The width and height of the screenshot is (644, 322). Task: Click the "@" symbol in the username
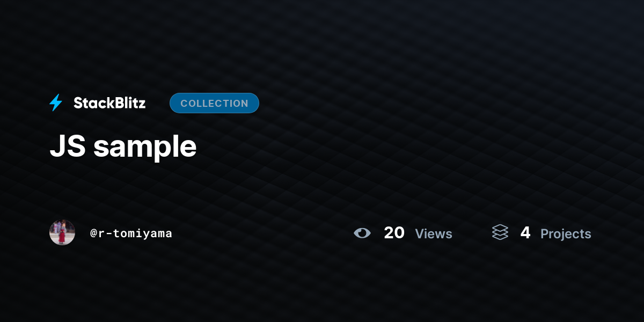93,233
